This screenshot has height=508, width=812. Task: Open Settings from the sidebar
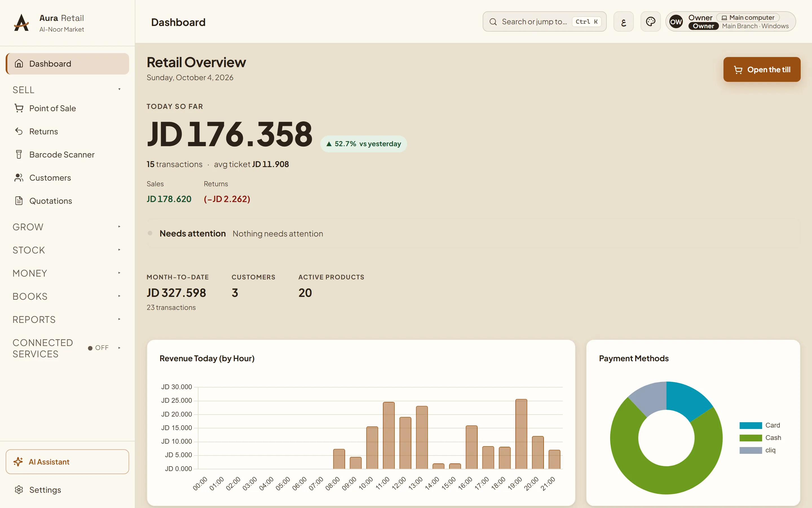click(67, 490)
